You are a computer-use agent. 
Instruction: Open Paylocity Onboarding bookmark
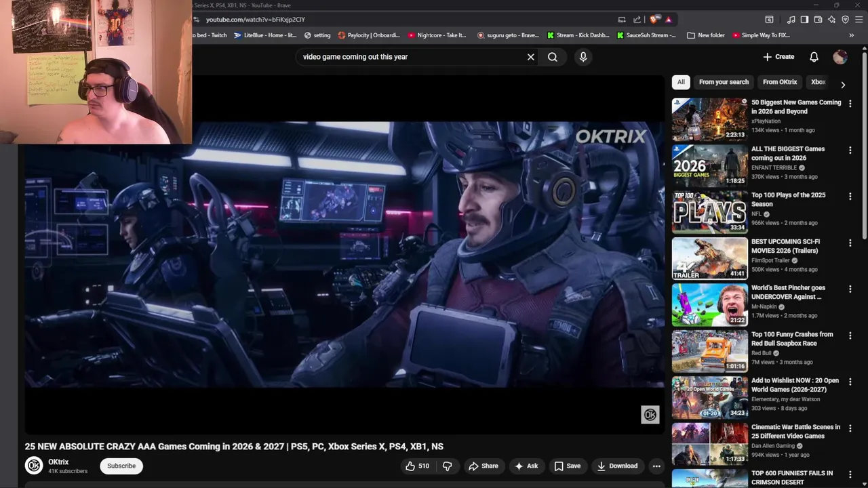click(x=369, y=35)
